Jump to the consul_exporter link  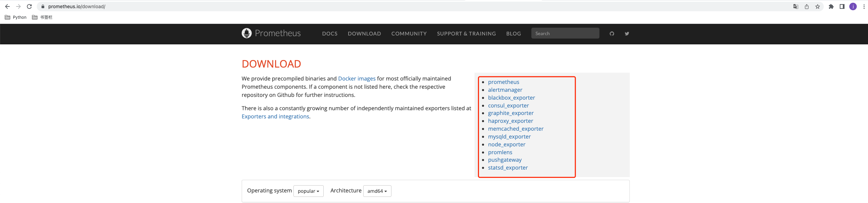(x=509, y=105)
